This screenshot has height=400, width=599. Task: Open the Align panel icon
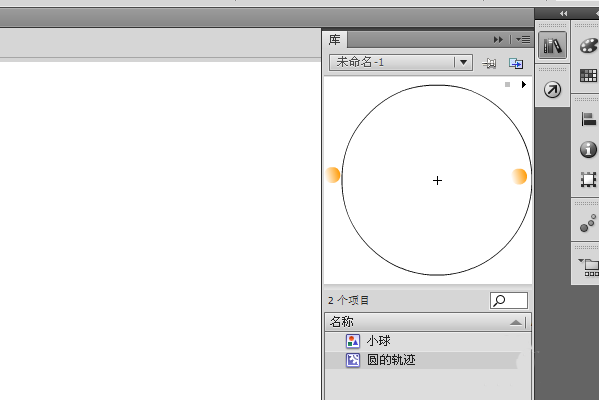[x=589, y=119]
